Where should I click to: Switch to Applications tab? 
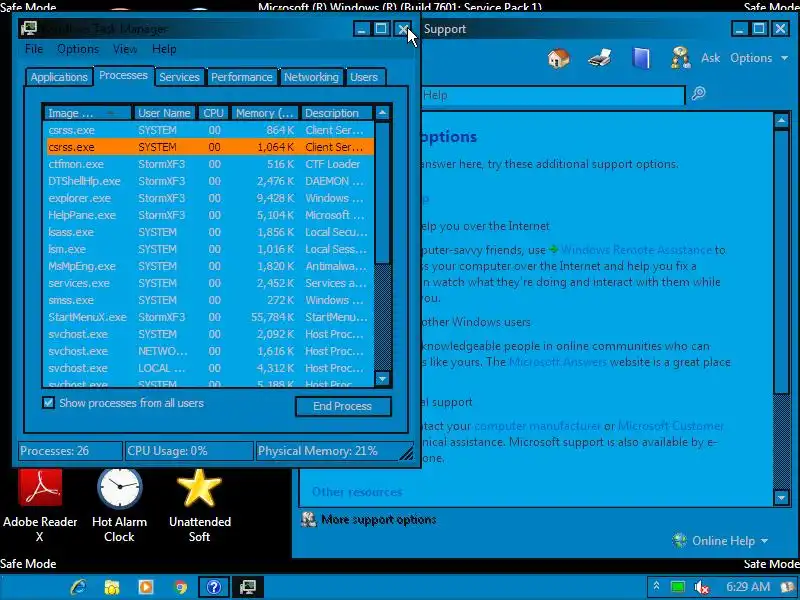pos(59,77)
